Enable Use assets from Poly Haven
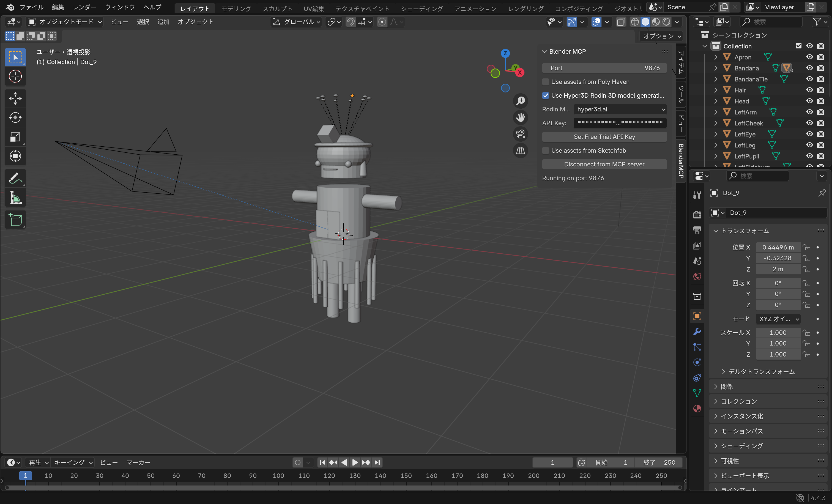Screen dimensions: 832x504 point(546,82)
